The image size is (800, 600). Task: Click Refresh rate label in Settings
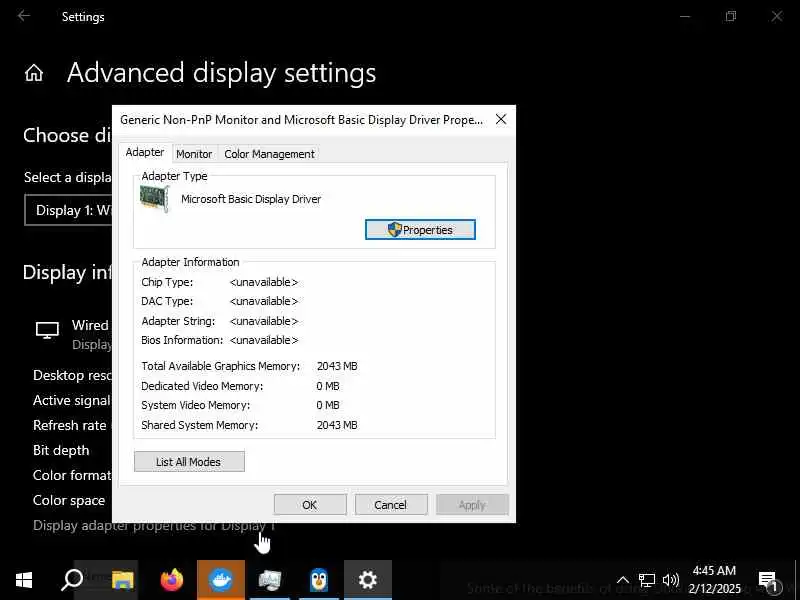tap(70, 426)
